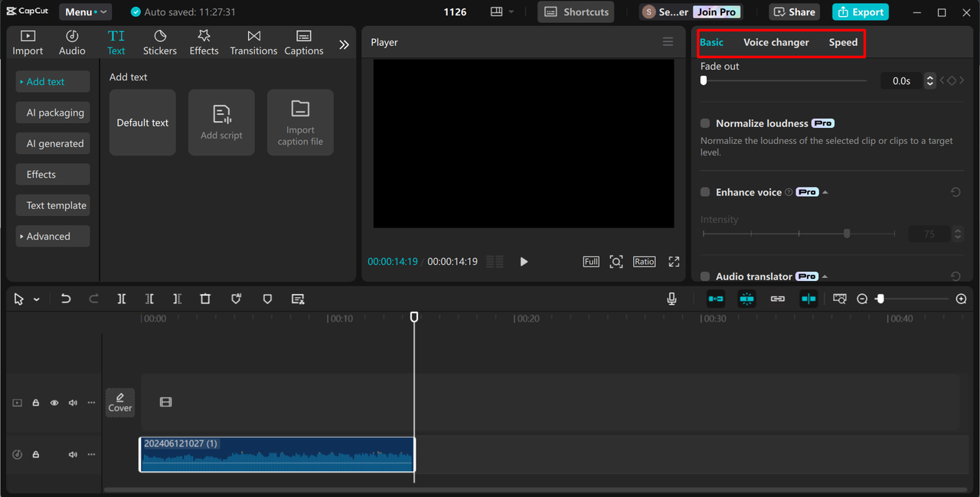This screenshot has height=497, width=980.
Task: Select the Basic audio tab
Action: pos(711,42)
